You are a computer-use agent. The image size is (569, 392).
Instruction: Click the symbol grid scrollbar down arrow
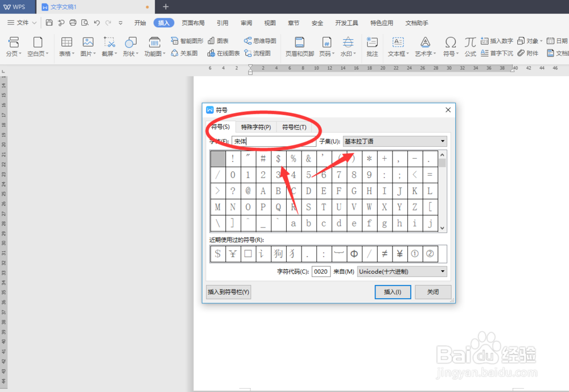click(x=442, y=228)
